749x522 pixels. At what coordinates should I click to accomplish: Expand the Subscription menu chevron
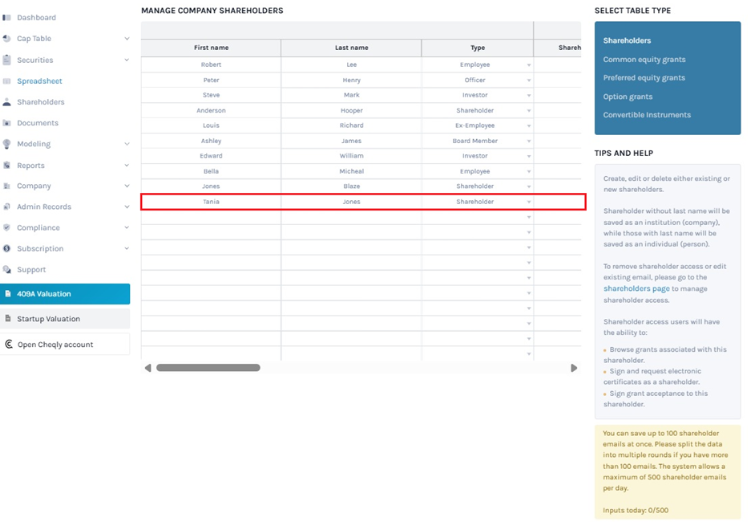[127, 248]
